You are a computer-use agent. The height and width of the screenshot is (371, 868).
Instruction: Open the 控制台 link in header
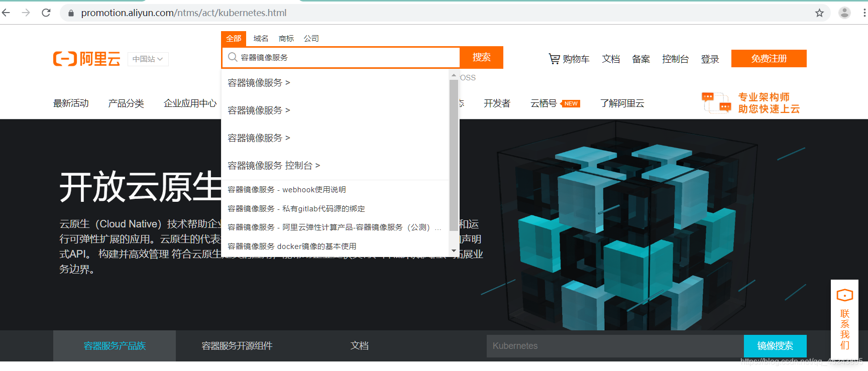point(675,59)
